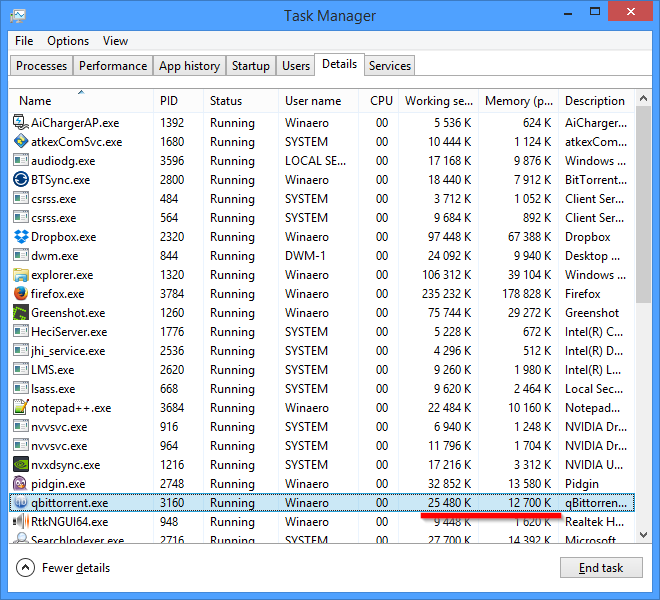The height and width of the screenshot is (600, 660).
Task: Click the Desktop ... description for dwm.exe
Action: 592,256
